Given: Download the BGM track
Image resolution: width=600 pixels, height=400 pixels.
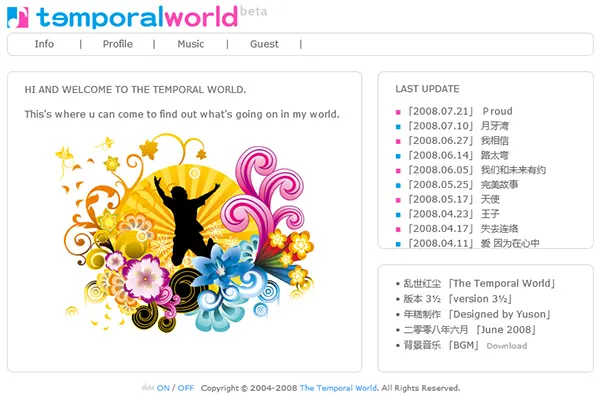Looking at the screenshot, I should click(506, 346).
